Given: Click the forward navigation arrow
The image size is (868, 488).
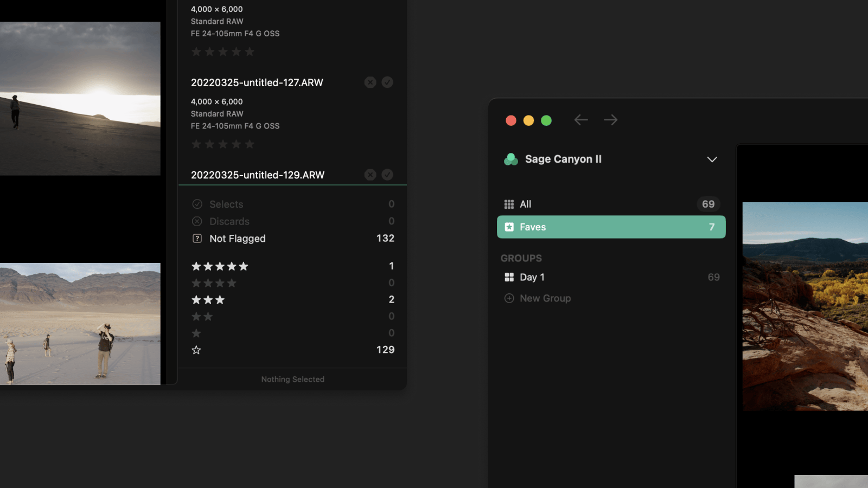Looking at the screenshot, I should pyautogui.click(x=610, y=120).
